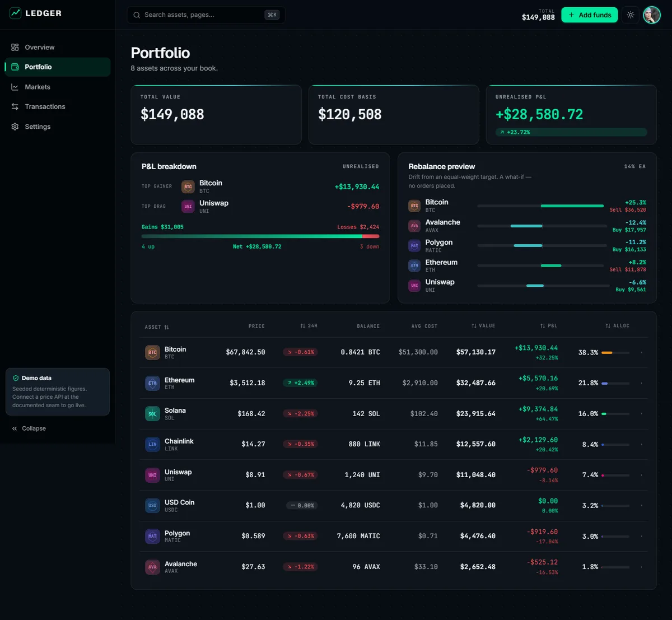
Task: Click Bitcoin icon in Rebalance preview
Action: [414, 206]
